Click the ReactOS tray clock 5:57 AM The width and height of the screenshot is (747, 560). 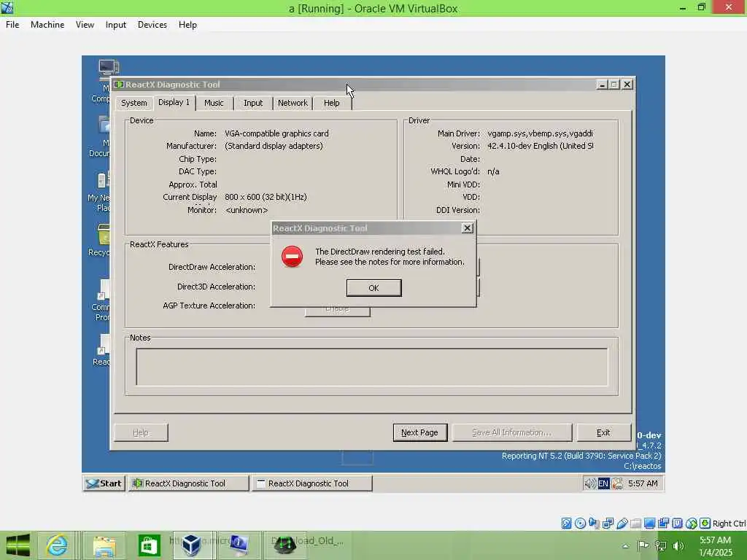click(x=643, y=484)
